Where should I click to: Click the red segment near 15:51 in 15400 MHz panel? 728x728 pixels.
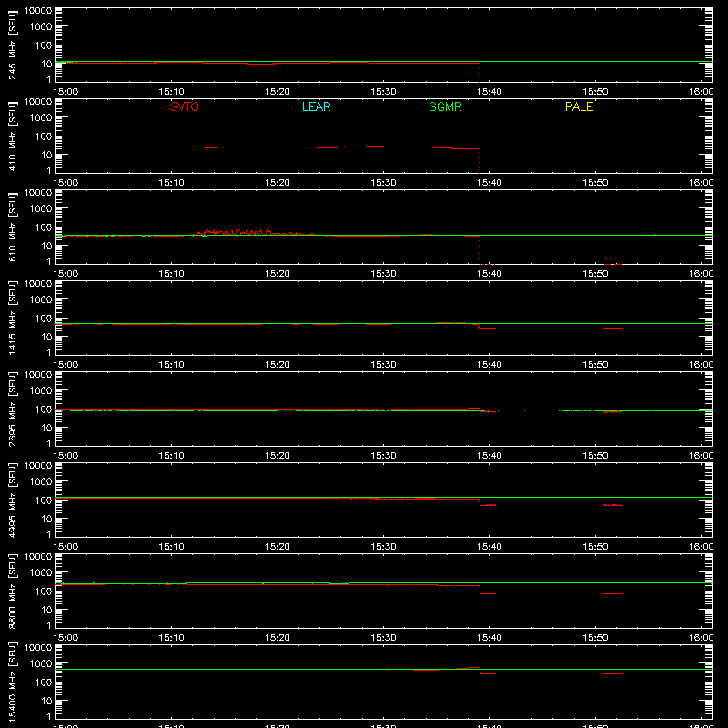pyautogui.click(x=612, y=673)
